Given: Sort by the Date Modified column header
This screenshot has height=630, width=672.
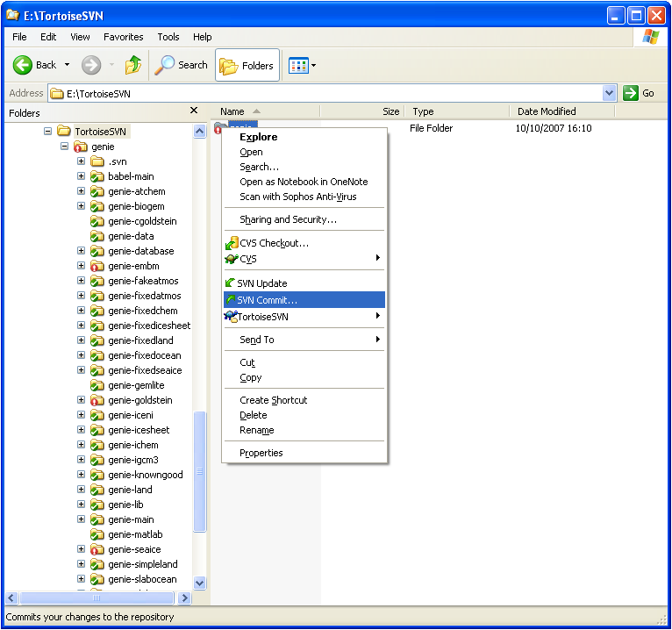Looking at the screenshot, I should click(x=547, y=111).
